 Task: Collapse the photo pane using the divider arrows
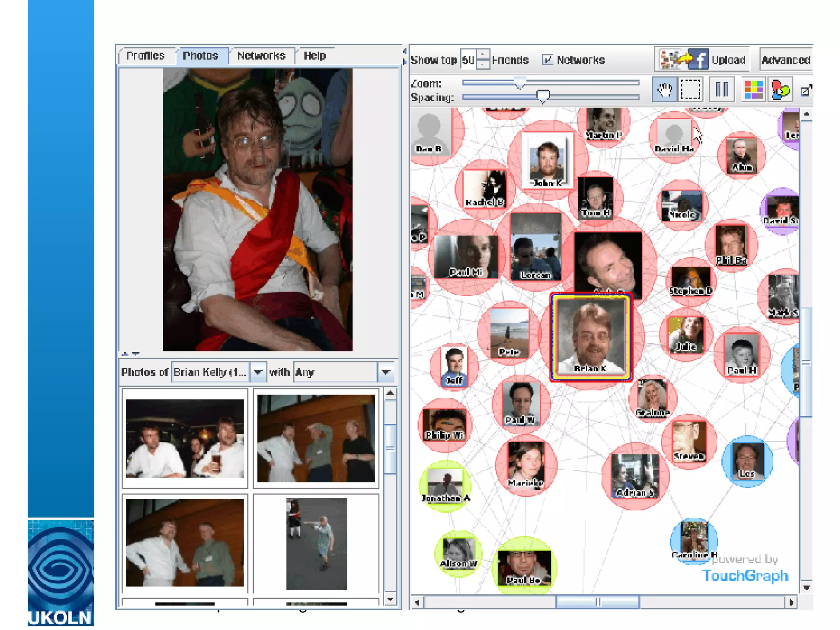coord(126,354)
